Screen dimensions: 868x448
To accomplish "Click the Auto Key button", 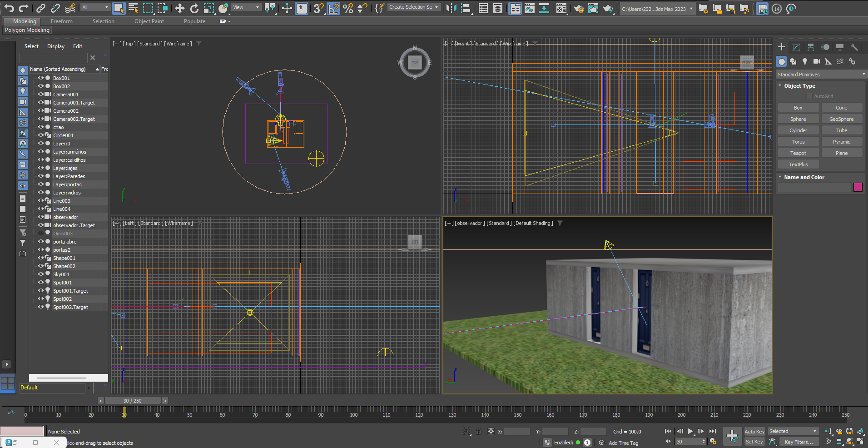I will tap(754, 432).
